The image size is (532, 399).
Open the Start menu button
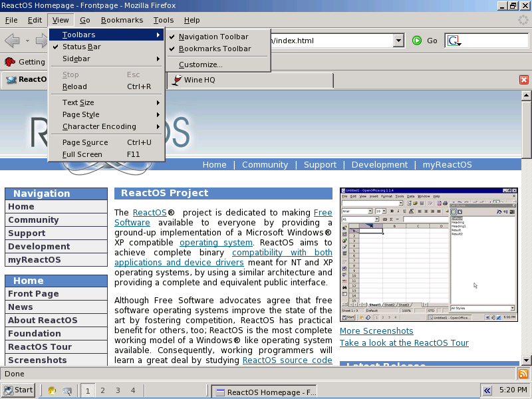[19, 390]
